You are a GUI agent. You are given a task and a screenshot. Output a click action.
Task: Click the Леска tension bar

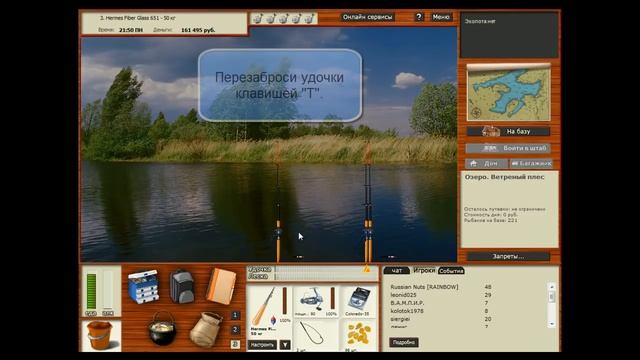pos(326,276)
